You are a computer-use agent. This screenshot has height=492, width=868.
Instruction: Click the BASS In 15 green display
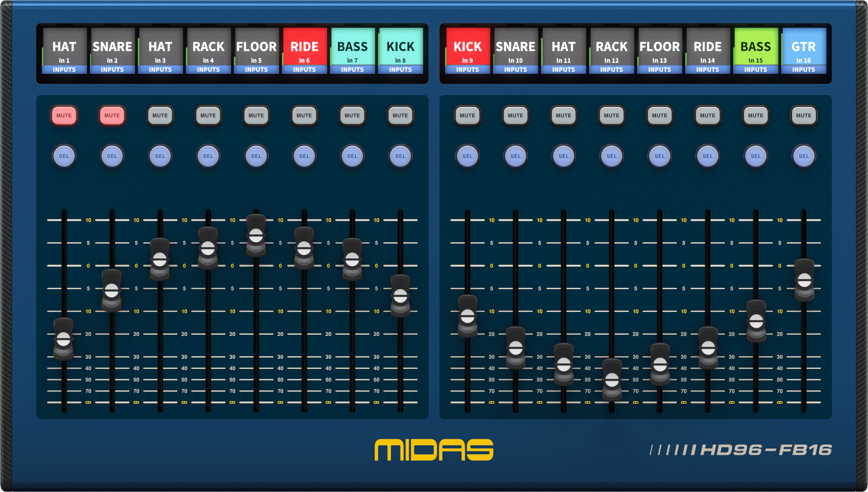tap(756, 50)
